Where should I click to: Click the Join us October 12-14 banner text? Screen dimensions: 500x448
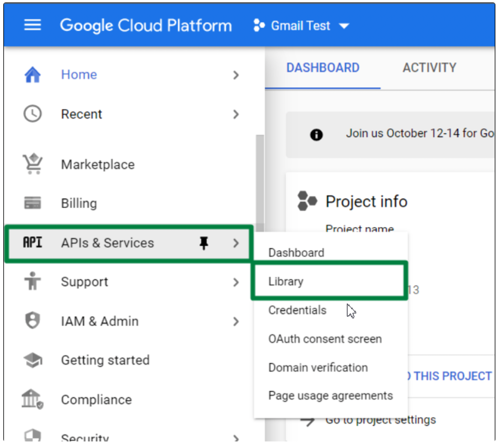(420, 133)
